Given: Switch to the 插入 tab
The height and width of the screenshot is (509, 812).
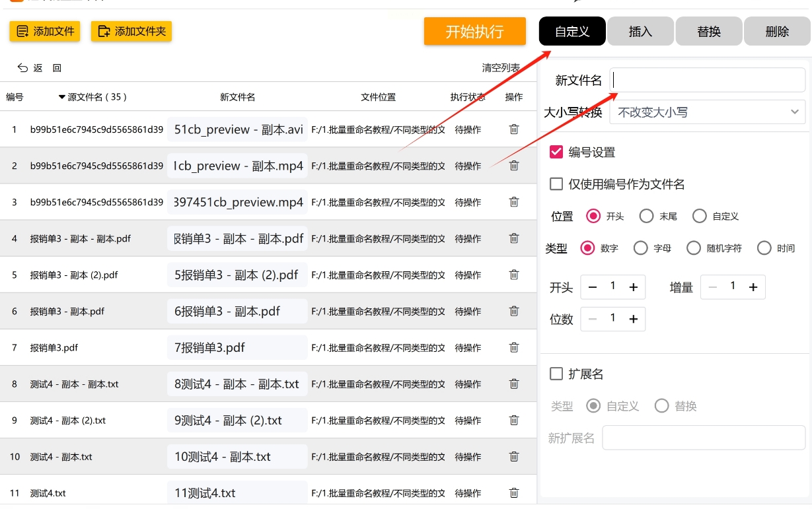Looking at the screenshot, I should pyautogui.click(x=640, y=31).
